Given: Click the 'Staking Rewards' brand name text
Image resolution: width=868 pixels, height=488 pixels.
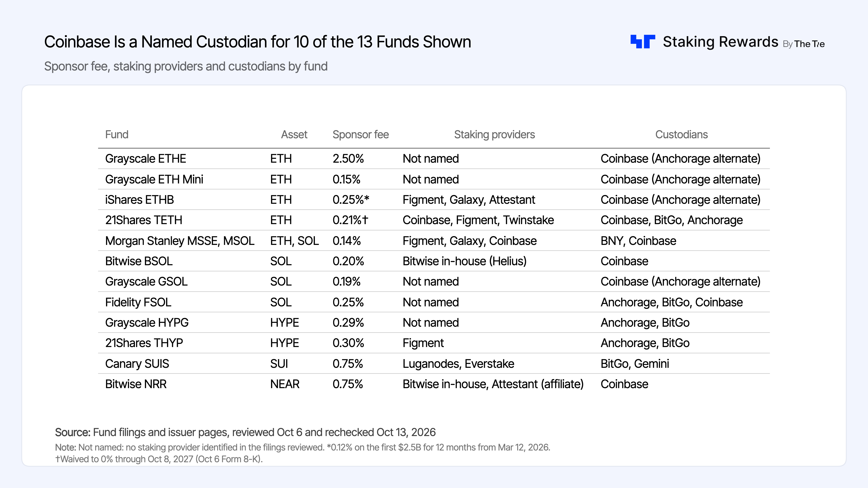Looking at the screenshot, I should 720,42.
